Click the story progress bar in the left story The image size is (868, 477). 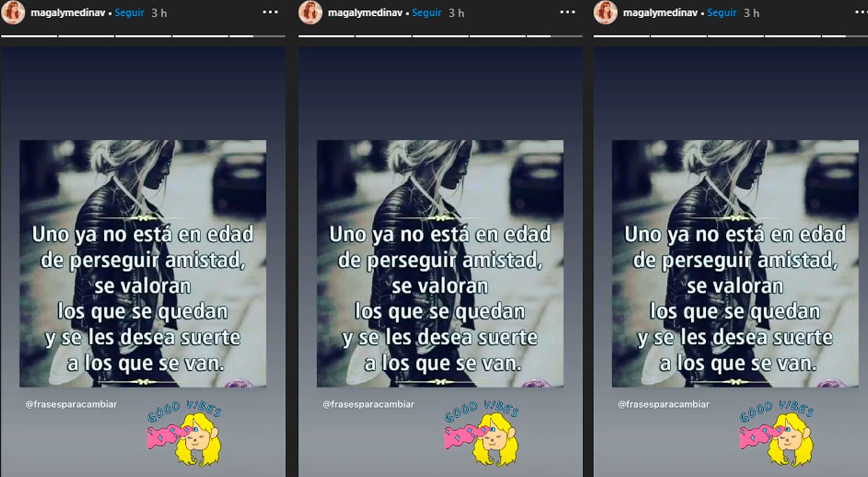[x=142, y=36]
